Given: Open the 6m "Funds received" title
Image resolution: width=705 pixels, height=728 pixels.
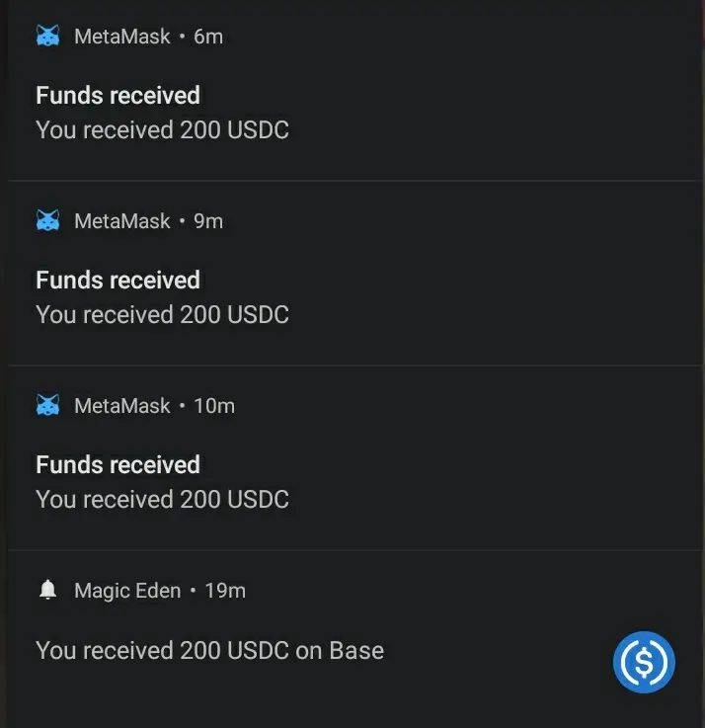Looking at the screenshot, I should 117,95.
